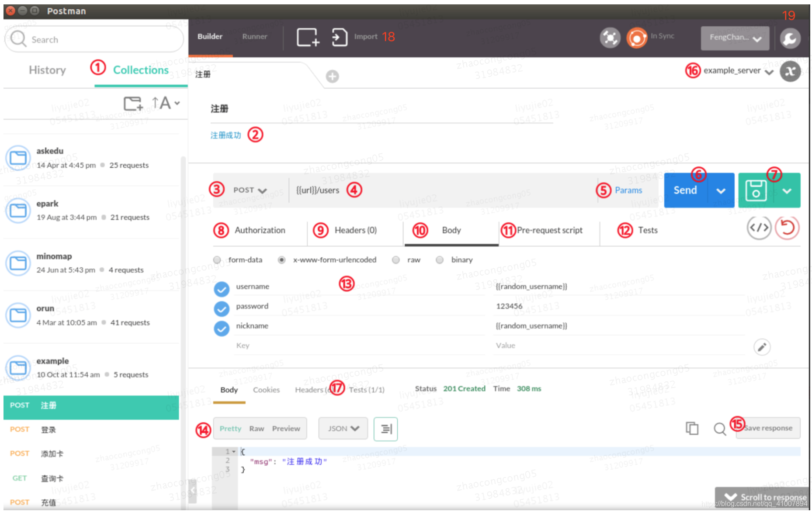Collapse the sidebar with the arrow handle
Image resolution: width=812 pixels, height=512 pixels.
coord(193,491)
